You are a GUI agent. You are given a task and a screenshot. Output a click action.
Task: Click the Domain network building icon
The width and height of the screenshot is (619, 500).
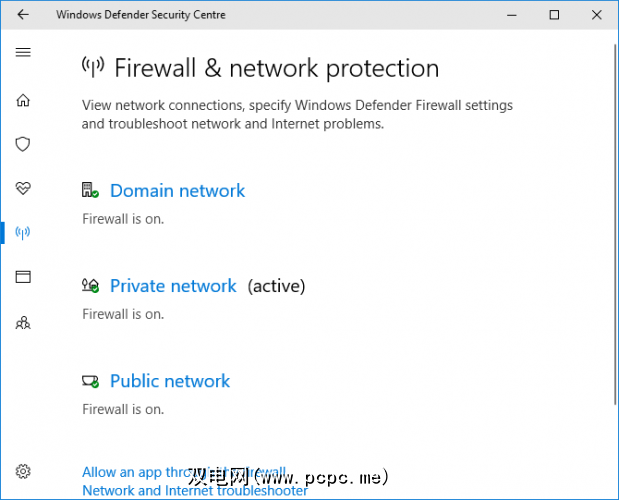90,190
